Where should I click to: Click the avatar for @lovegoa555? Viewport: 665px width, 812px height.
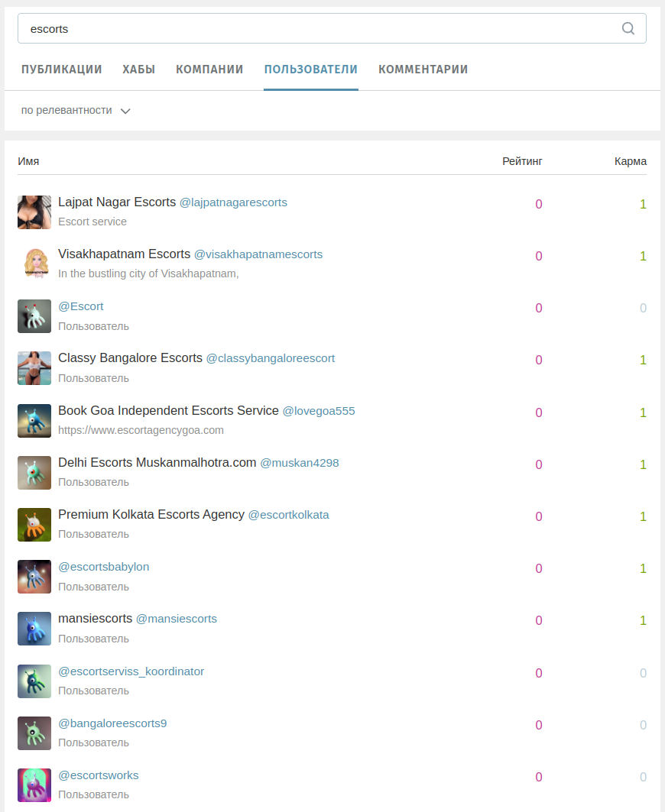pos(34,420)
